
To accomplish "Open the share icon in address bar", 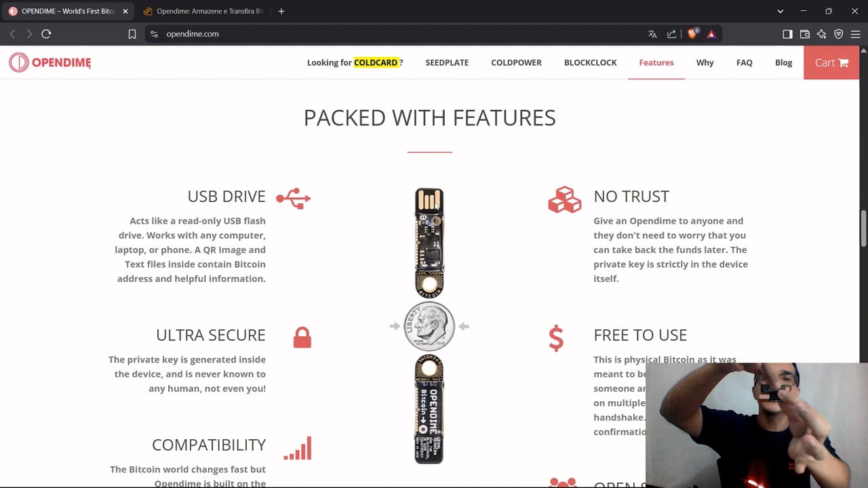I will (x=671, y=34).
